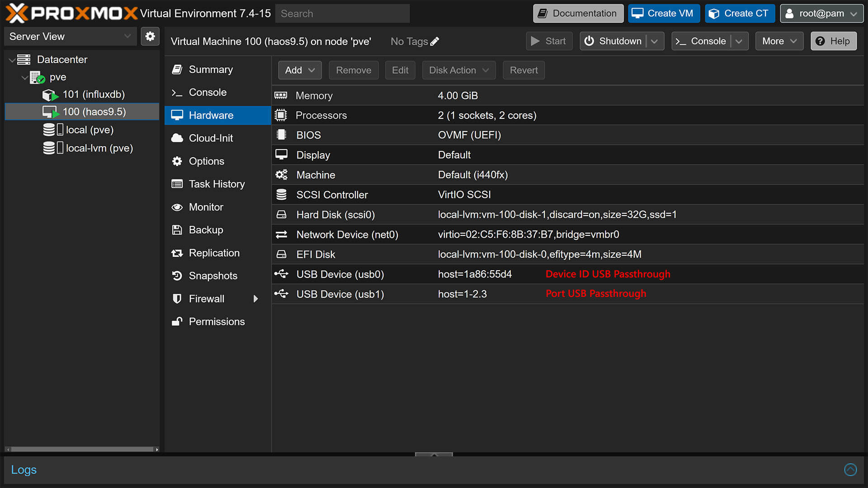Select the Network Device (net0) row
The image size is (868, 488).
point(407,235)
